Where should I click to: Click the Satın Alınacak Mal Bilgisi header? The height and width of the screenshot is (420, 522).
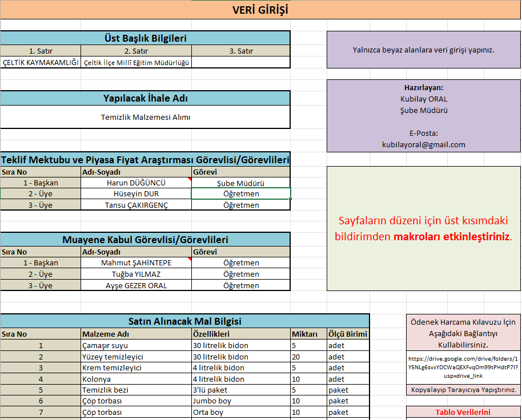(x=185, y=321)
